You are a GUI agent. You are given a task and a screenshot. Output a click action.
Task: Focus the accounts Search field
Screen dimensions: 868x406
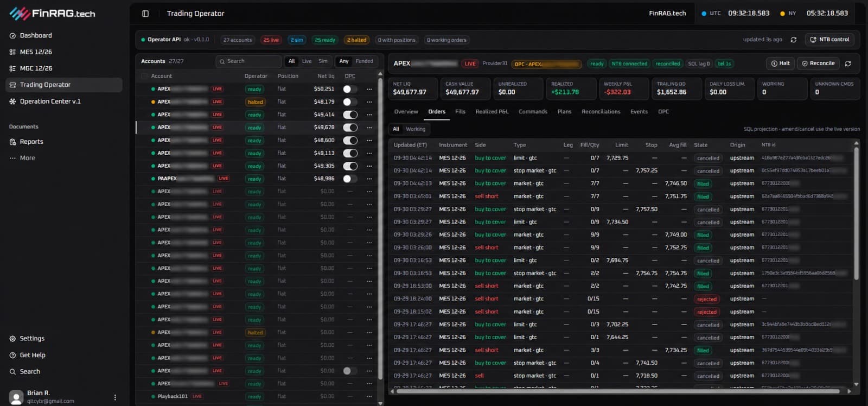coord(248,61)
